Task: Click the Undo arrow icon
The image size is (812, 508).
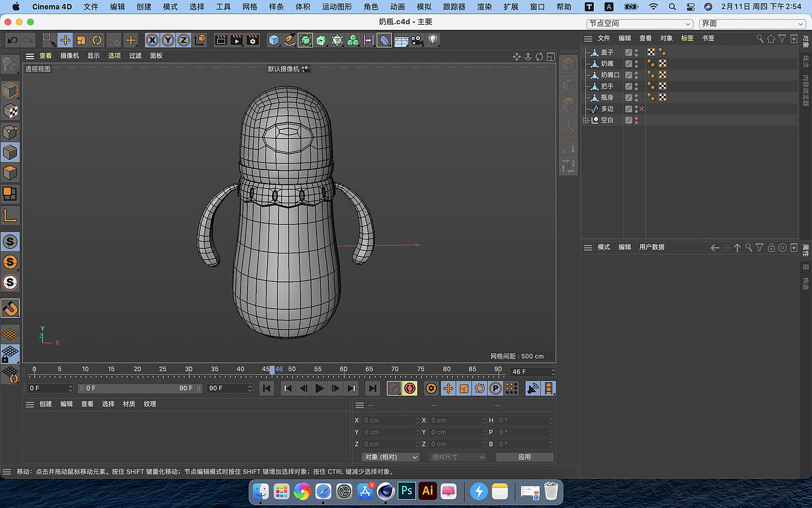Action: coord(13,40)
